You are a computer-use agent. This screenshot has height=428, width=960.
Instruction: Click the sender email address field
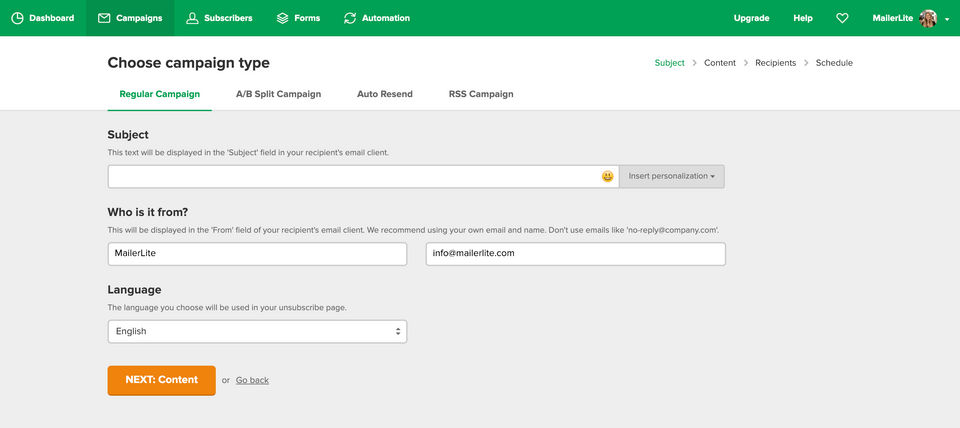tap(575, 254)
